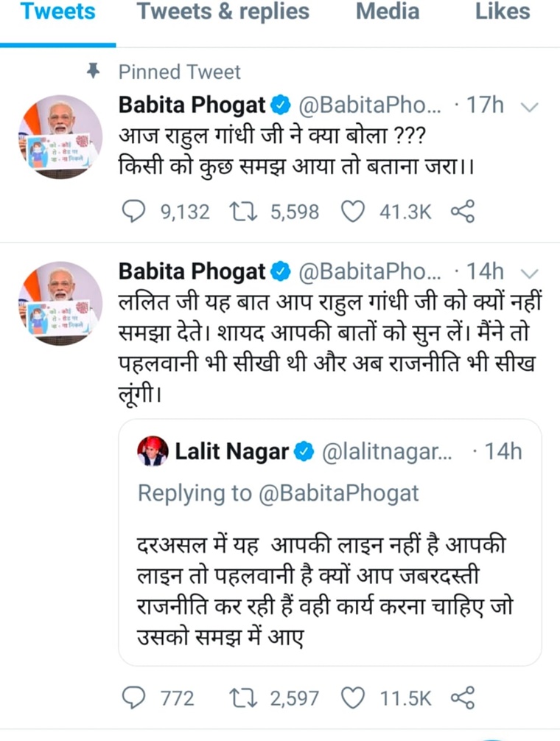The image size is (560, 741).
Task: Share the pinned tweet
Action: (462, 212)
